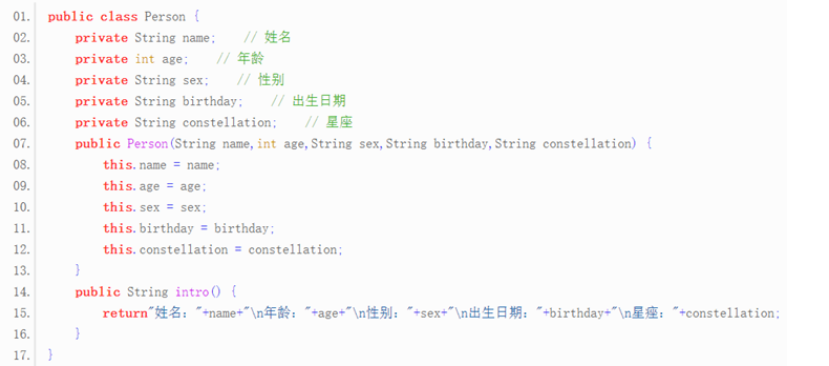
Task: Click the Person constructor name on line 07
Action: pos(148,144)
